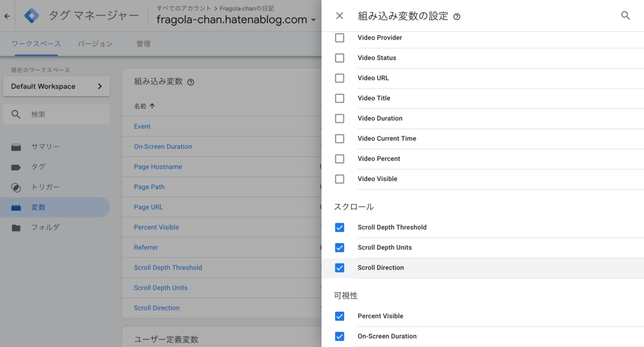Open the On-Screen Duration variable link
Viewport: 644px width, 347px height.
tap(163, 147)
